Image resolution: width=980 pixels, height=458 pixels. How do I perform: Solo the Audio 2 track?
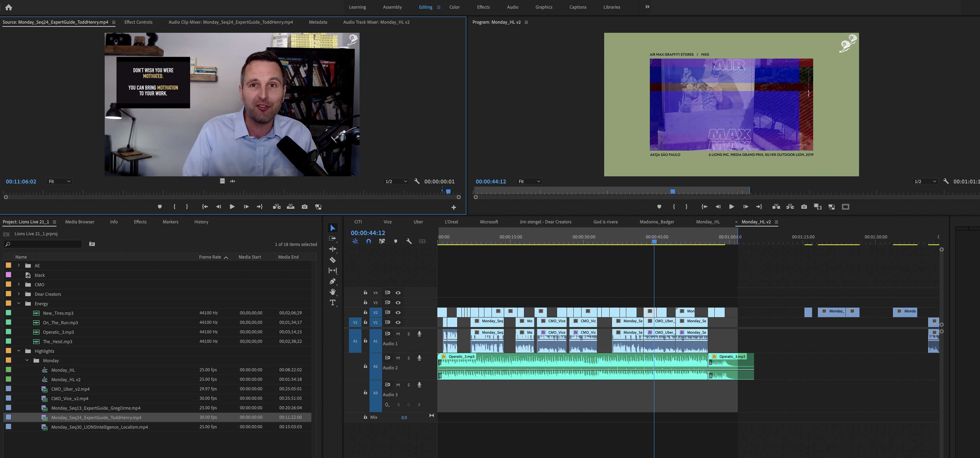pos(409,358)
